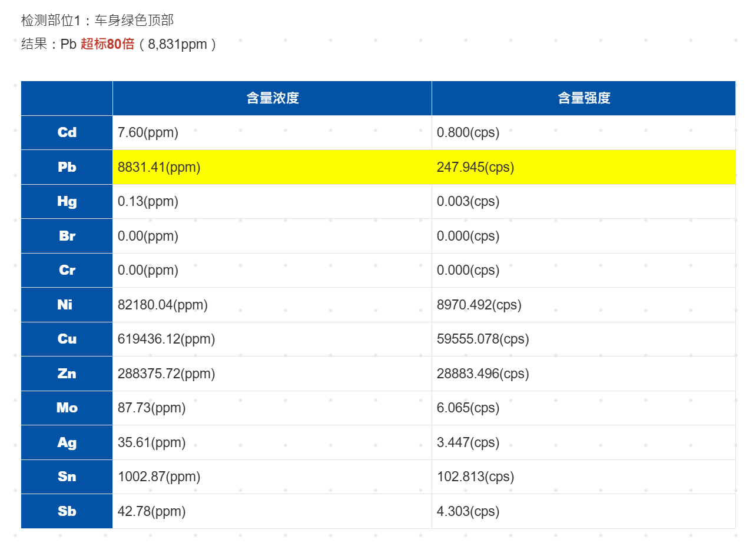Screen dimensions: 756x553
Task: Click the 288375.72(ppm) cell
Action: (x=272, y=374)
